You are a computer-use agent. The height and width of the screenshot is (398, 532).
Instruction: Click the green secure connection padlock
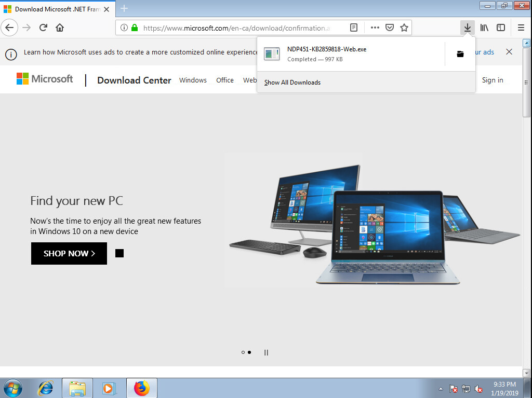click(x=135, y=28)
